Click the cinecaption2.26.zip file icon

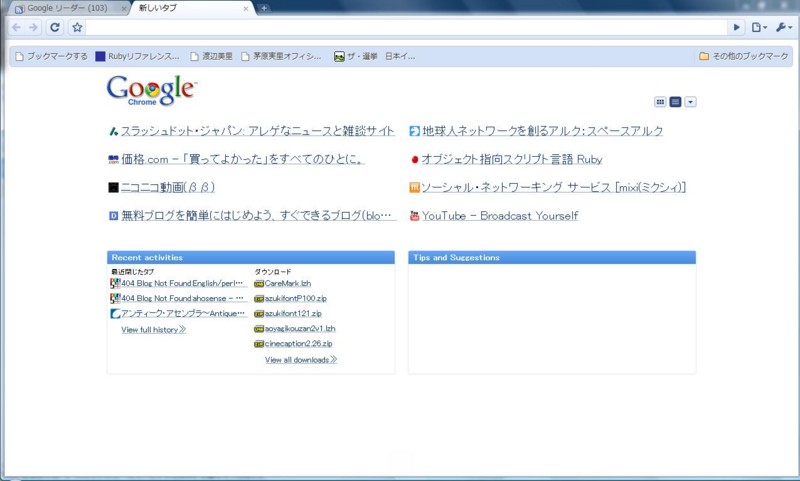(x=259, y=344)
